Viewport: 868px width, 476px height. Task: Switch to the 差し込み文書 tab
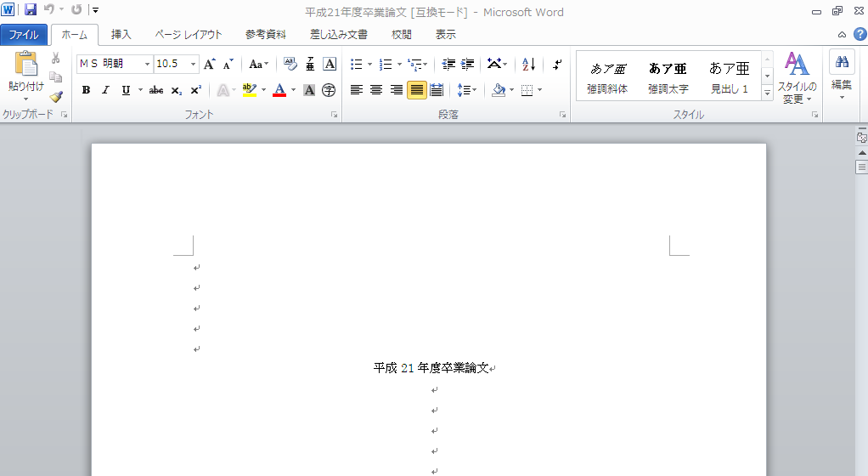click(x=338, y=34)
